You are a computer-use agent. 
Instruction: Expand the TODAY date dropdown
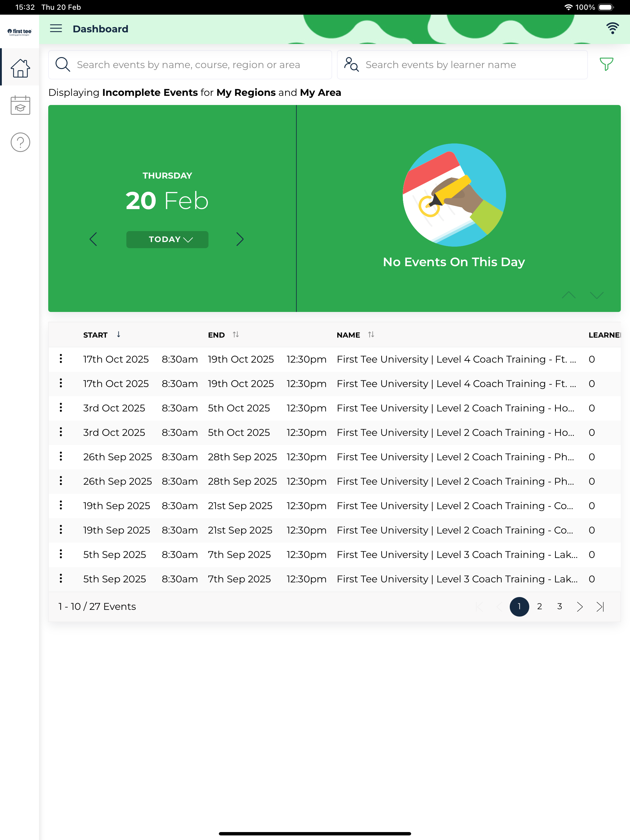[x=167, y=239]
